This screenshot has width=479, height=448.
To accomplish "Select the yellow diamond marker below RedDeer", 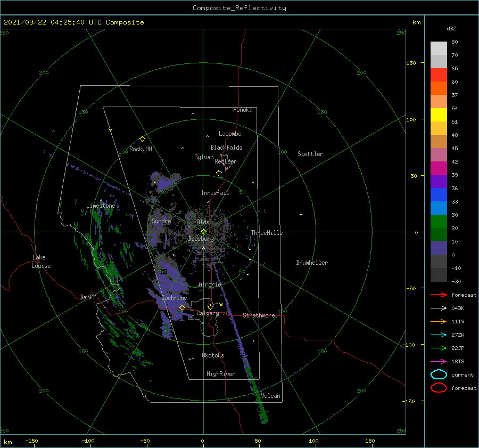I will [219, 173].
